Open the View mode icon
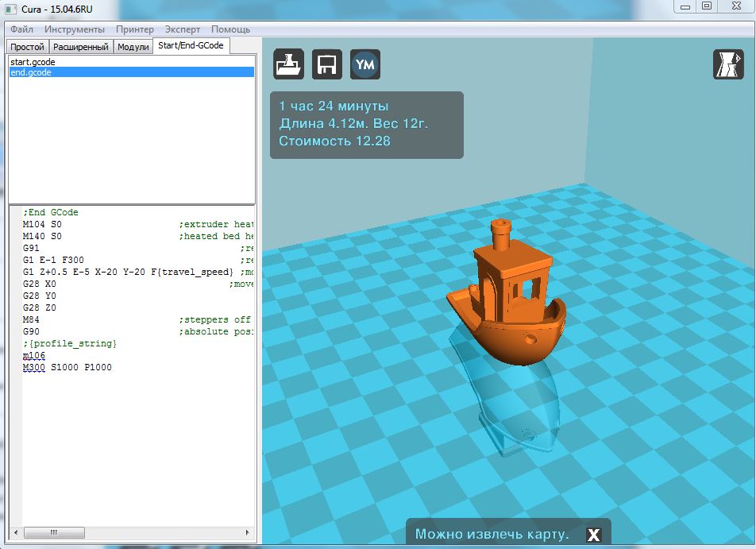 coord(728,64)
